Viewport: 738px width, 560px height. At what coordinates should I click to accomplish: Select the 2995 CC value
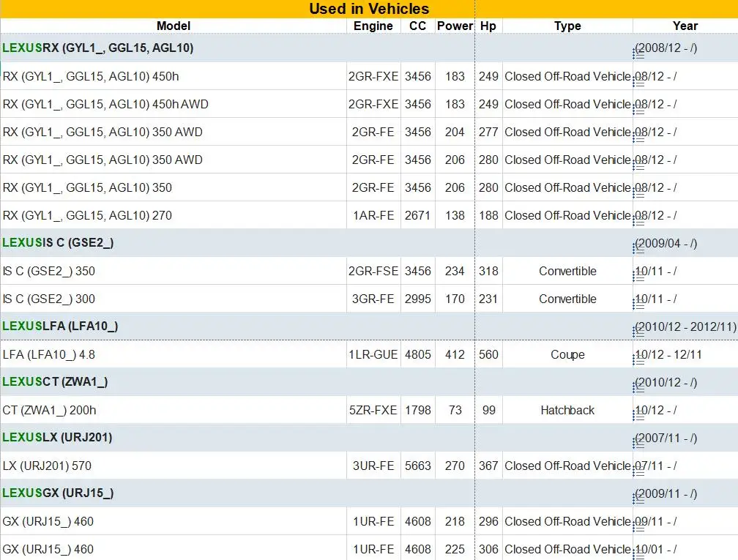pyautogui.click(x=417, y=299)
